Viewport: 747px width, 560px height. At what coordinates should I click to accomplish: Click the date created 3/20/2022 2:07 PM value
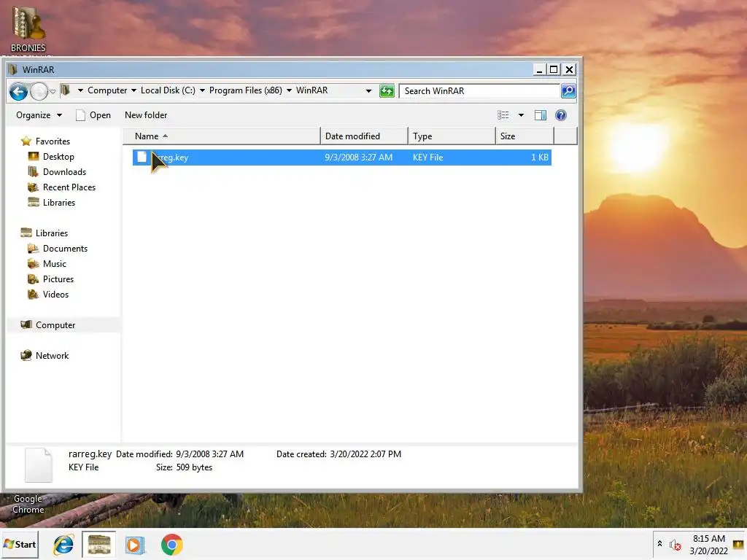(365, 454)
